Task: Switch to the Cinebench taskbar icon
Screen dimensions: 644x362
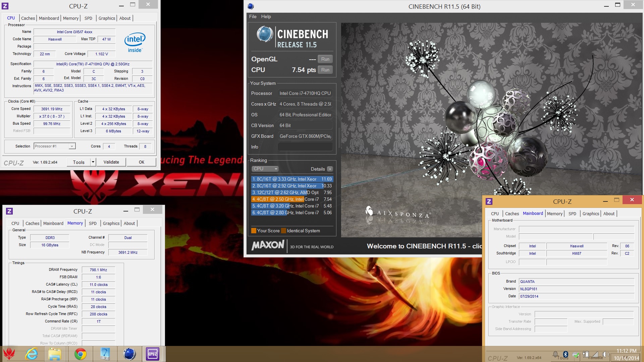Action: (129, 354)
